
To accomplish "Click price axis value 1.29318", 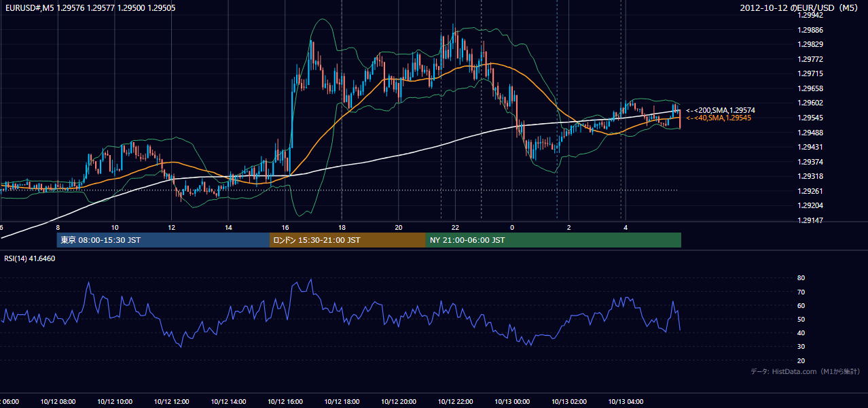I will click(x=810, y=176).
